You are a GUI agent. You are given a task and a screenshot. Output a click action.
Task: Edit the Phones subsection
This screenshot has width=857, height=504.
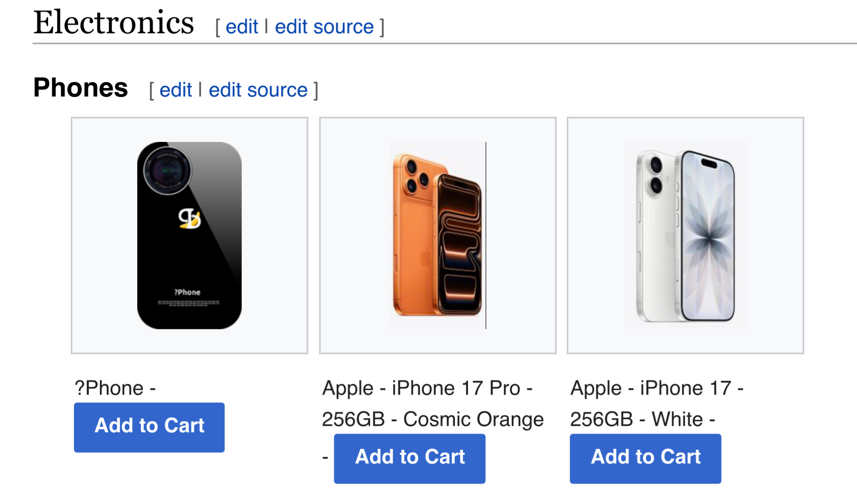click(x=176, y=90)
